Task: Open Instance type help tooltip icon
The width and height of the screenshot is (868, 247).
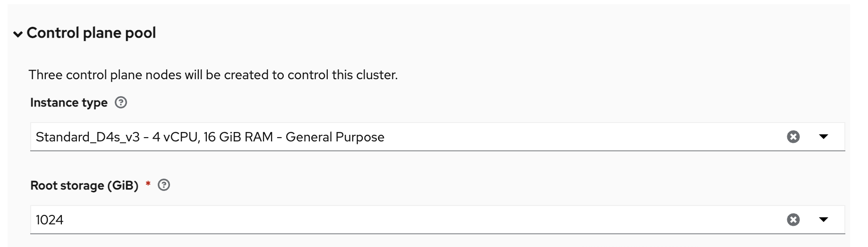Action: [121, 102]
